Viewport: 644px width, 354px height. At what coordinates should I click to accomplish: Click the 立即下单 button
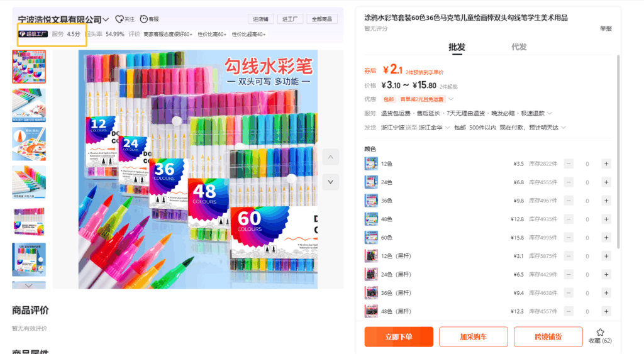click(399, 337)
